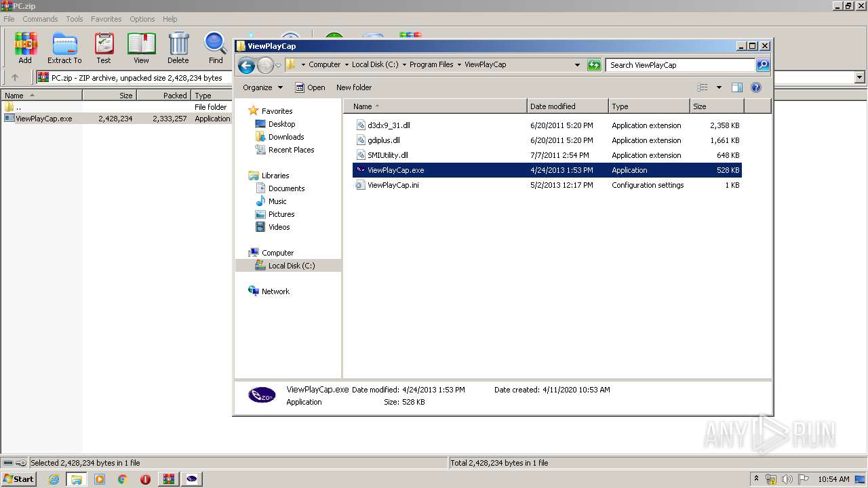Click the View toolbar icon in WinRAR

pos(141,48)
